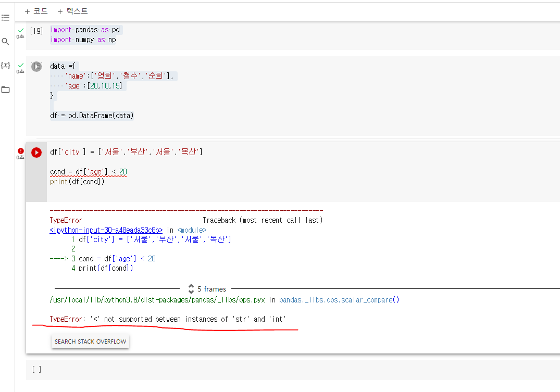This screenshot has width=560, height=392.
Task: Open the table of contents sidebar icon
Action: point(5,18)
